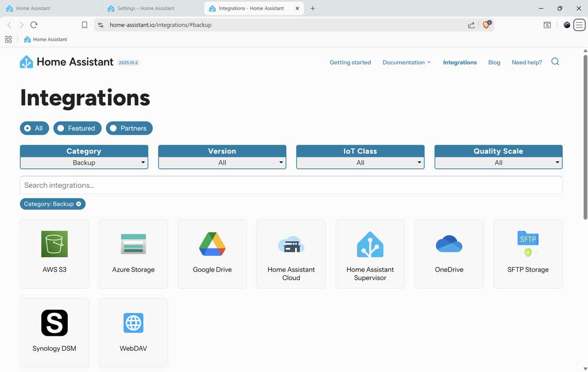Open the Home Assistant Cloud icon
This screenshot has height=372, width=588.
(x=291, y=245)
